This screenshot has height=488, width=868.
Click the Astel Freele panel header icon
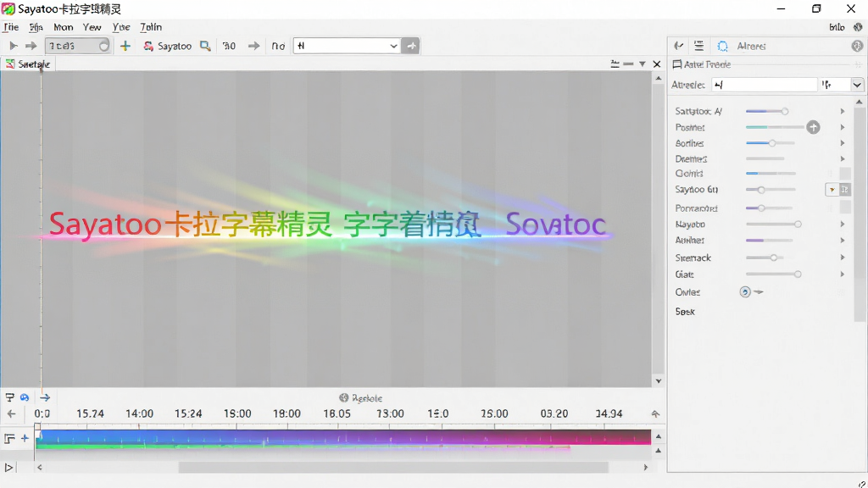pos(677,64)
